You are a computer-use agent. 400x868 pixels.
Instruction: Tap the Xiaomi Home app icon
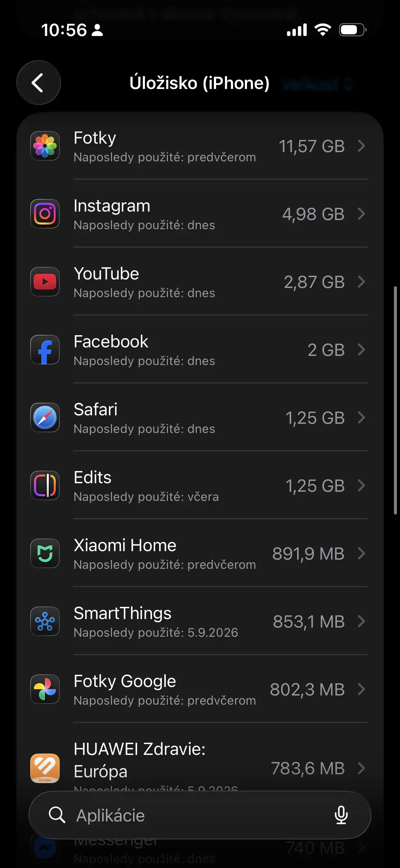tap(45, 554)
